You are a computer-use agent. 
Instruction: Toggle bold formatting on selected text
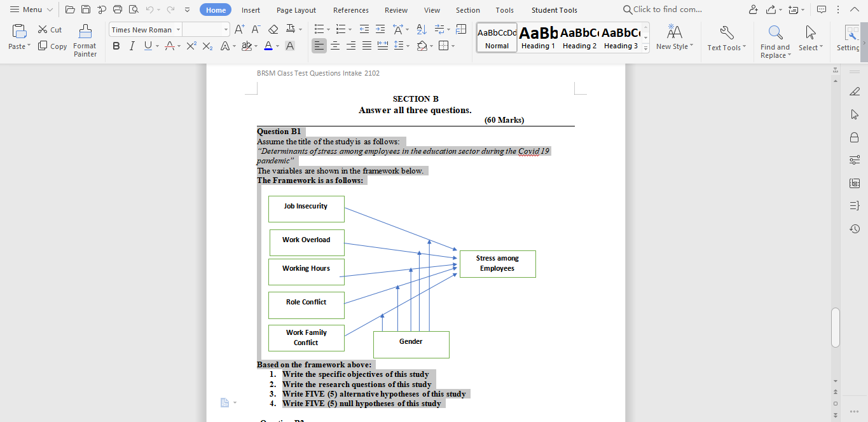coord(116,45)
